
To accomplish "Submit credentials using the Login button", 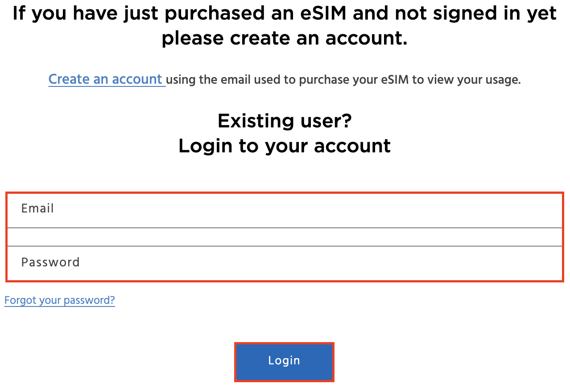I will click(x=284, y=361).
